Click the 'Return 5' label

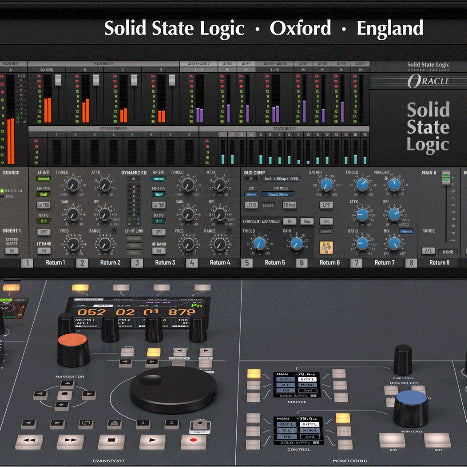point(275,263)
